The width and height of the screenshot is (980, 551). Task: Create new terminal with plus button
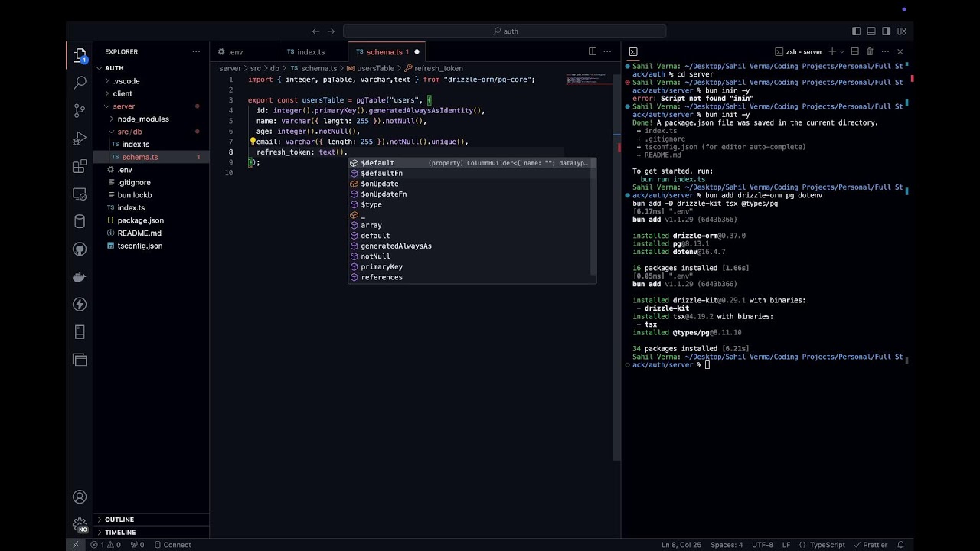tap(832, 52)
